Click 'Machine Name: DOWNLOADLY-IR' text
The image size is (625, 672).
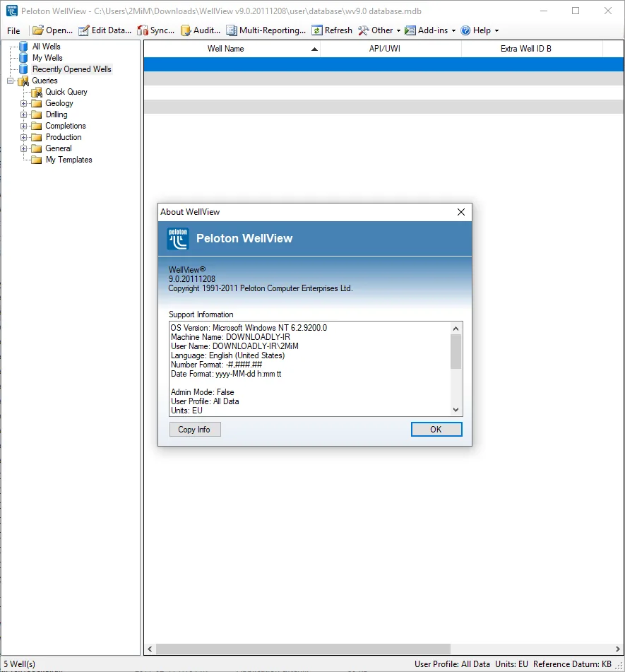(x=230, y=337)
